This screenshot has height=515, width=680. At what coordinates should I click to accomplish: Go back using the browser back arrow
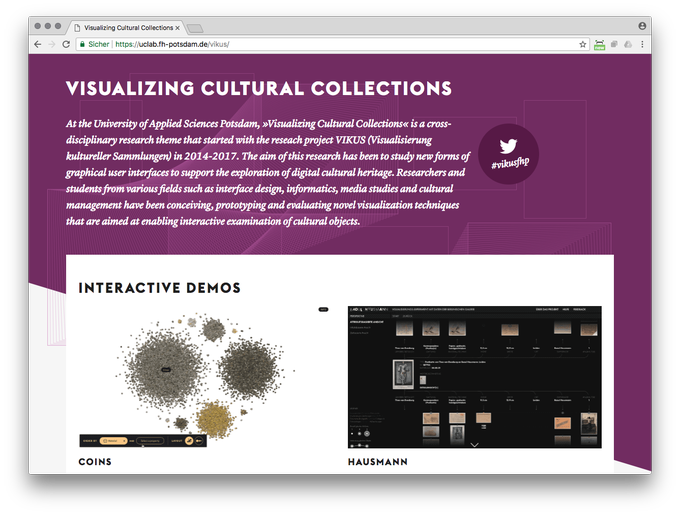[38, 44]
